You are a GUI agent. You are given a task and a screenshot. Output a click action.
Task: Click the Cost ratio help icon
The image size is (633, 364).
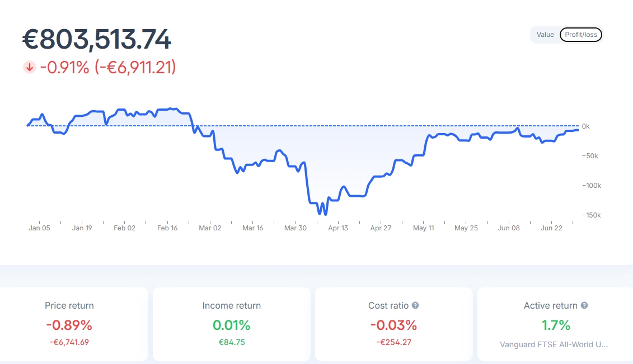[415, 305]
